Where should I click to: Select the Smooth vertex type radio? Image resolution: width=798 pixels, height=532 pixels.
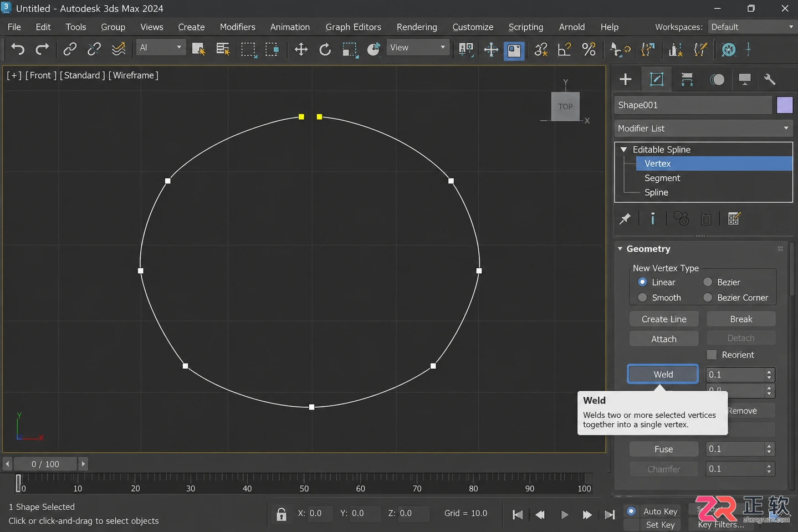coord(642,298)
